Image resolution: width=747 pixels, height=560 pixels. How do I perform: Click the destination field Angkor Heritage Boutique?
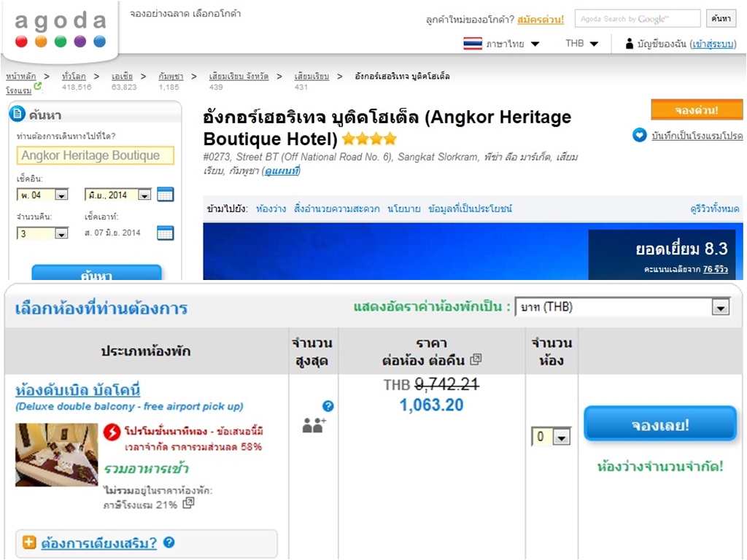point(96,155)
